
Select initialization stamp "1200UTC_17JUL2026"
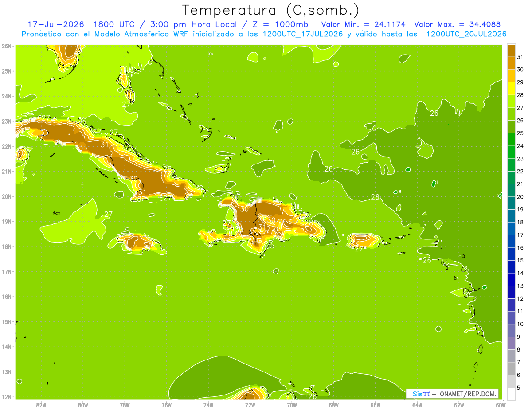pyautogui.click(x=303, y=34)
